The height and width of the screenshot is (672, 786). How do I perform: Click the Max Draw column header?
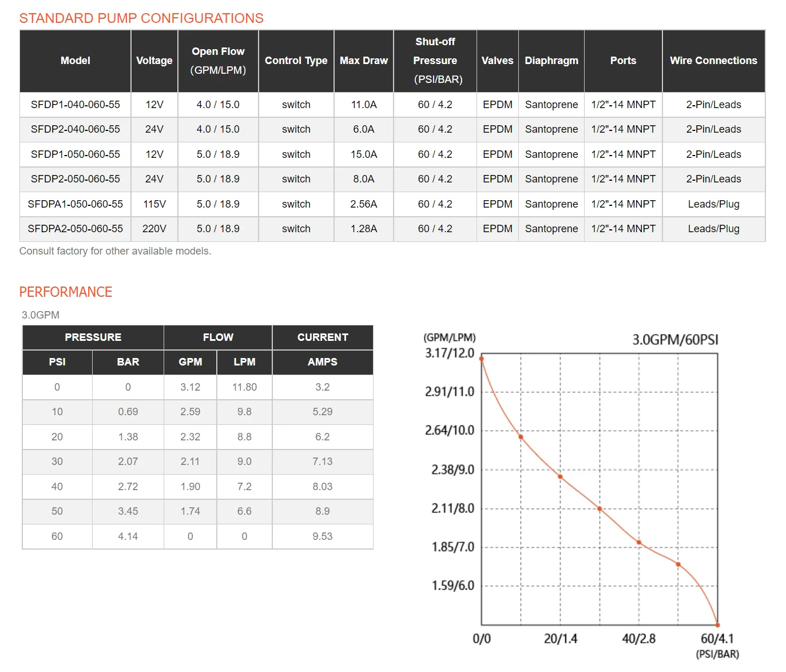coord(364,61)
